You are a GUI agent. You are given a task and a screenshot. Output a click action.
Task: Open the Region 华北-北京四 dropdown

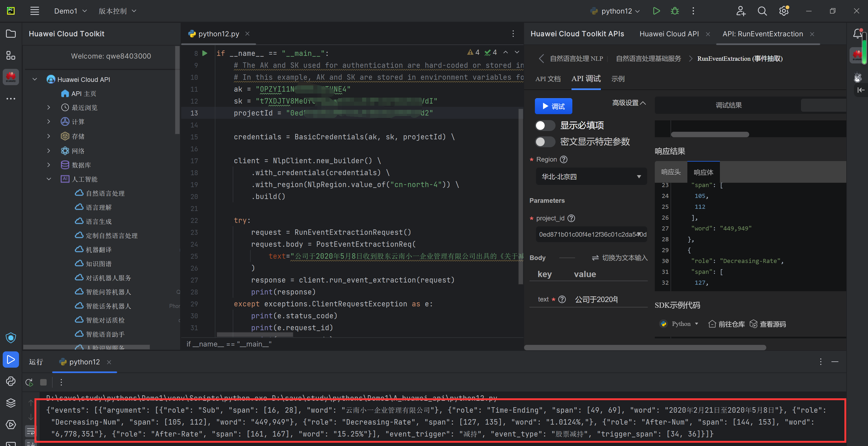[591, 177]
